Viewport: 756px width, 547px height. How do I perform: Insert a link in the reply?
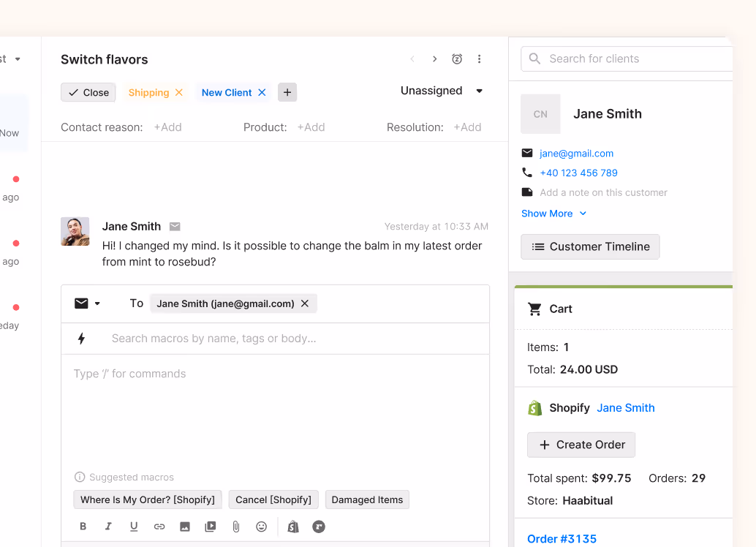(x=159, y=527)
